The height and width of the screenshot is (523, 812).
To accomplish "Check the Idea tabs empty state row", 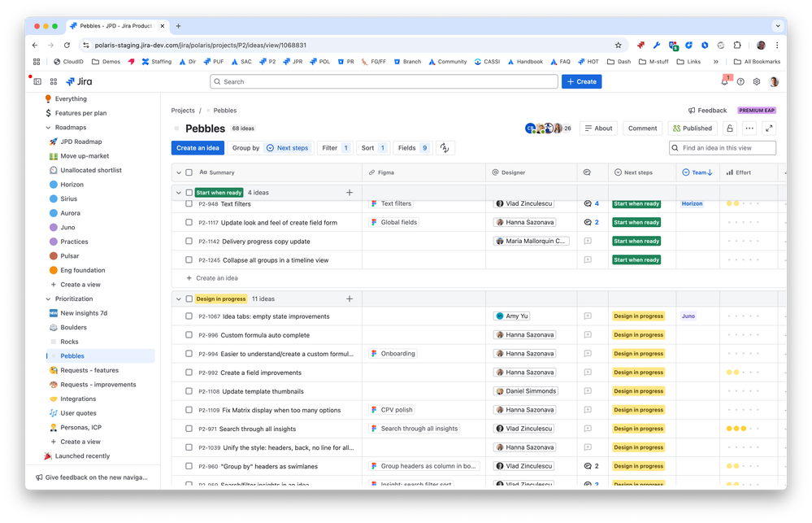I will [x=189, y=316].
